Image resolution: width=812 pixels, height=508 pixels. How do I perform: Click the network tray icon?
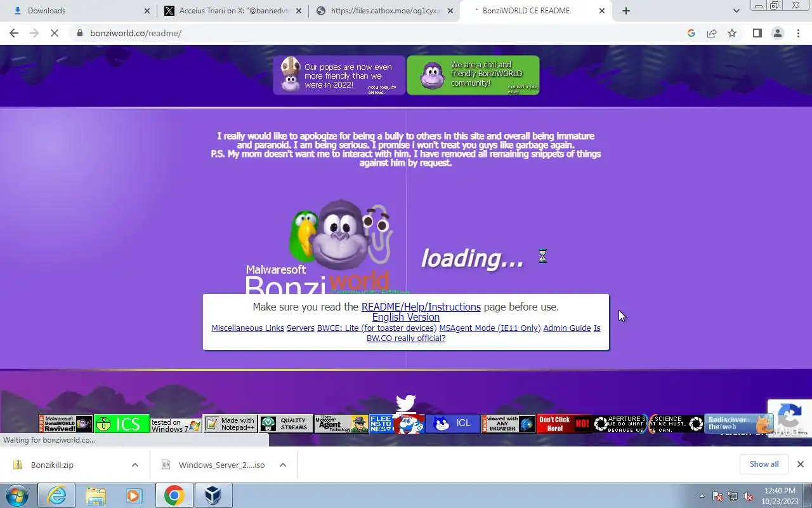point(733,497)
